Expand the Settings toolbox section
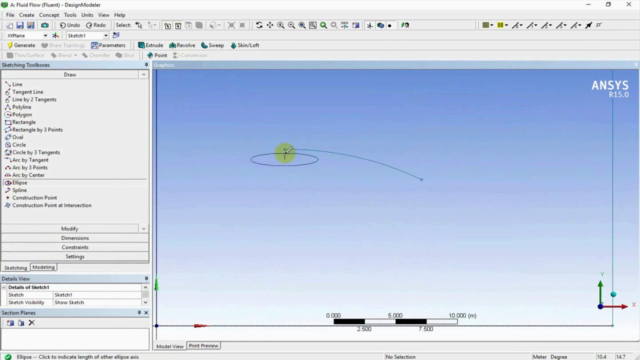The image size is (640, 360). coord(75,257)
